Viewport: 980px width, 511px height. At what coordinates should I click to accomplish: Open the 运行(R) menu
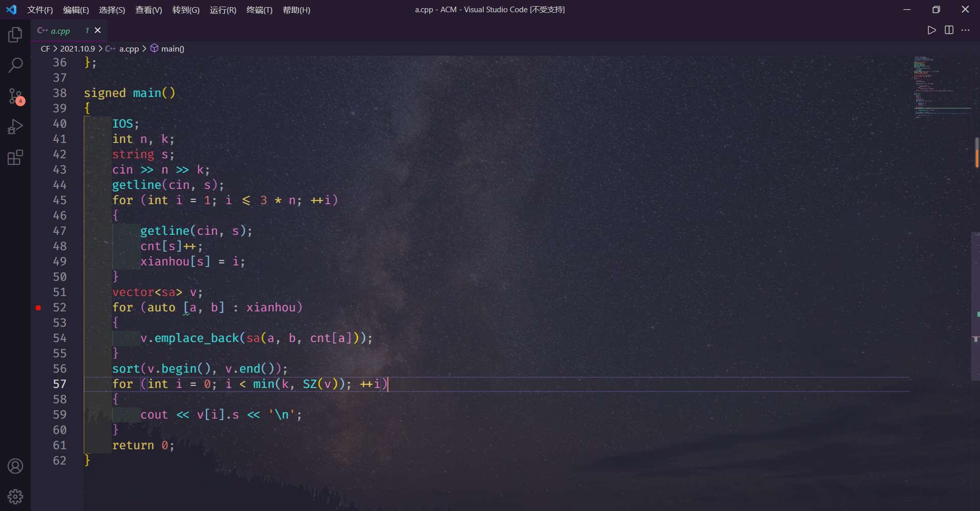coord(223,10)
